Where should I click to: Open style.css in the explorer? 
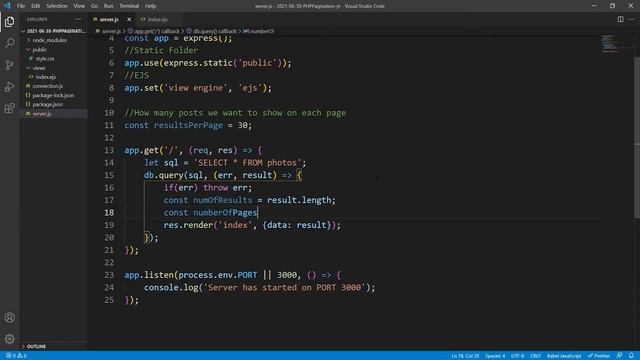point(45,59)
